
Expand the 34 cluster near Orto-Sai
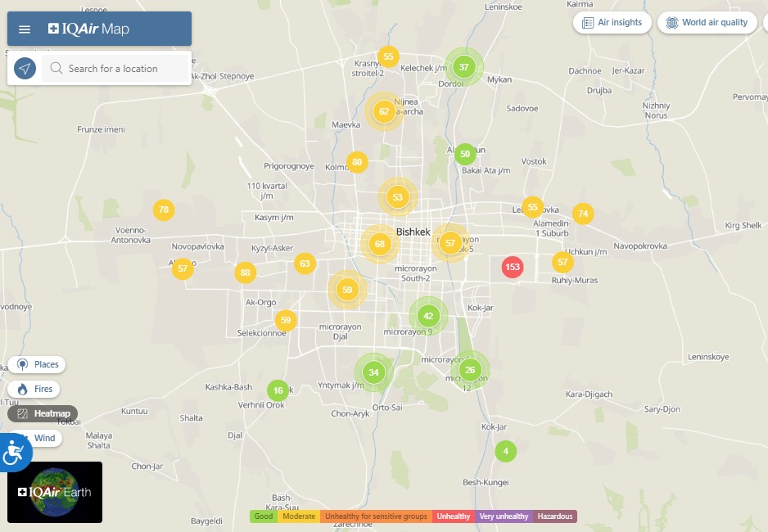[x=374, y=372]
